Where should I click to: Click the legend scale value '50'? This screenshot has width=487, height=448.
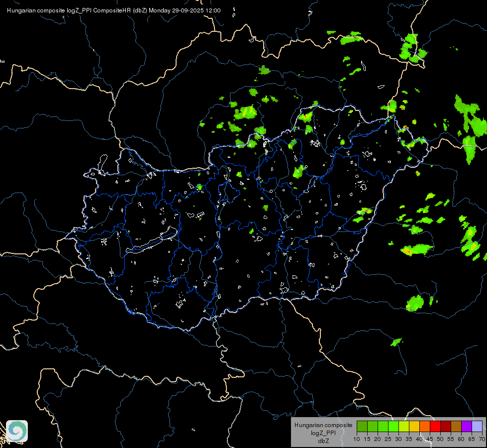[440, 440]
